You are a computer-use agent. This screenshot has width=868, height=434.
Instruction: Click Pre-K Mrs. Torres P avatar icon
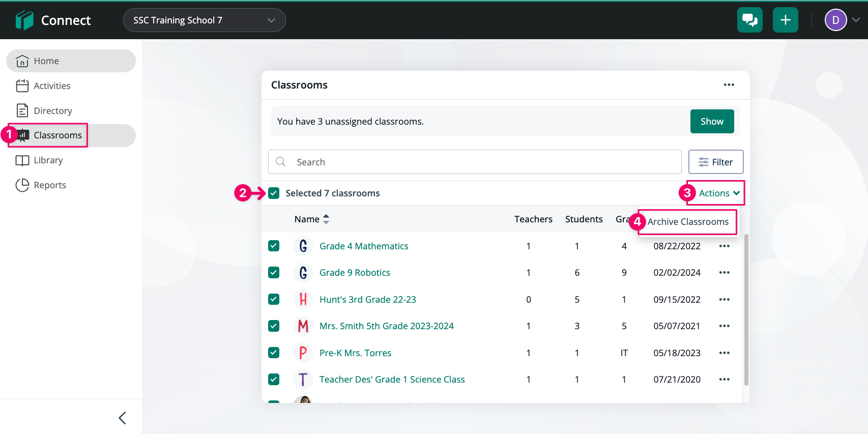coord(303,353)
